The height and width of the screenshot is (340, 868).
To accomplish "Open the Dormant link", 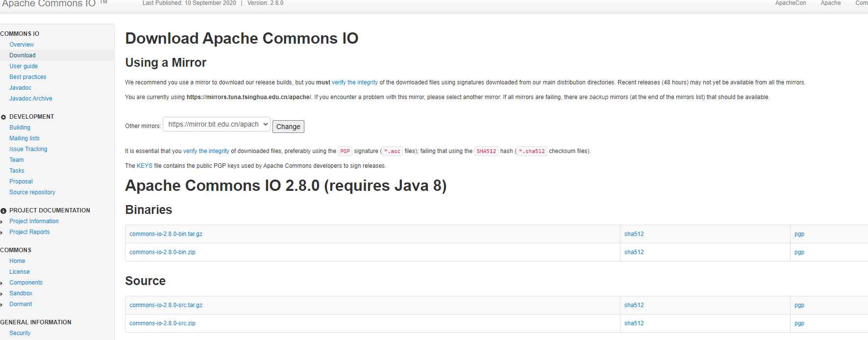I will (x=21, y=304).
